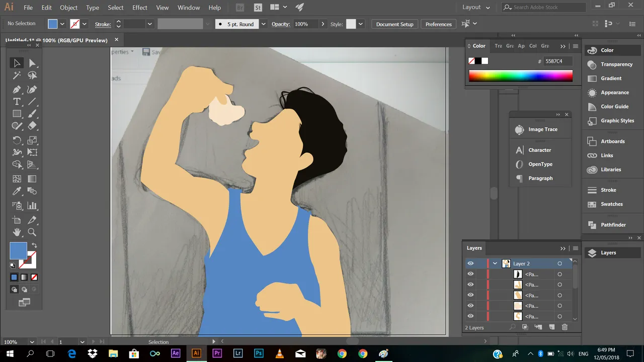This screenshot has width=644, height=362.
Task: Open the Object menu
Action: pyautogui.click(x=69, y=8)
